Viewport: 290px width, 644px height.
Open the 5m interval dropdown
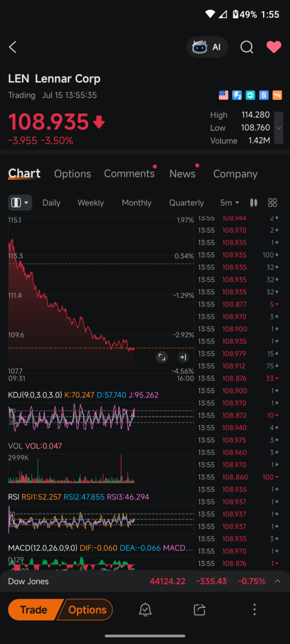click(230, 203)
